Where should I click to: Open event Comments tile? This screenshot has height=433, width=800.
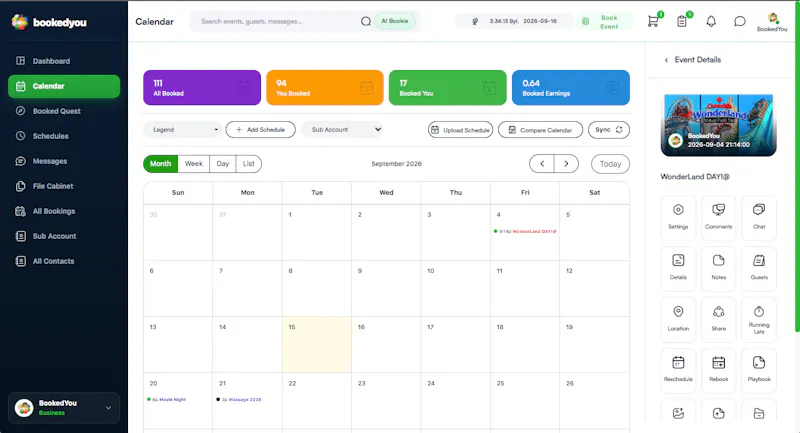(718, 218)
